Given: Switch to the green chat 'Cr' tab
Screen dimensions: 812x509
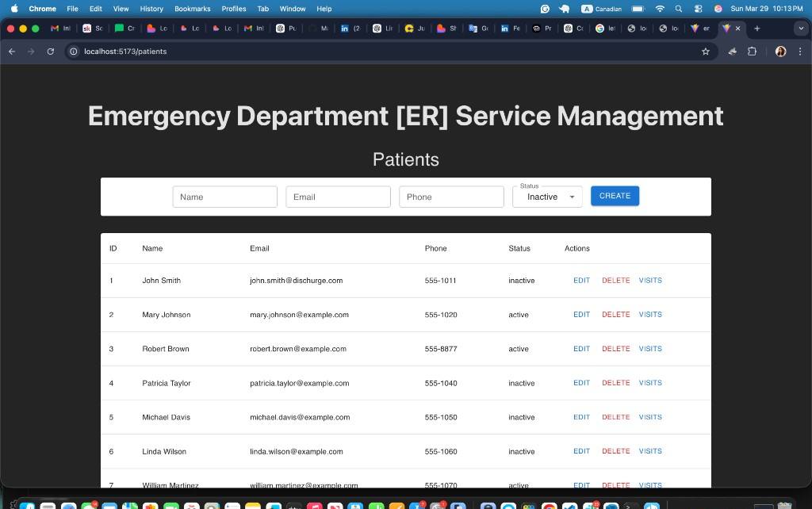Looking at the screenshot, I should click(x=124, y=29).
